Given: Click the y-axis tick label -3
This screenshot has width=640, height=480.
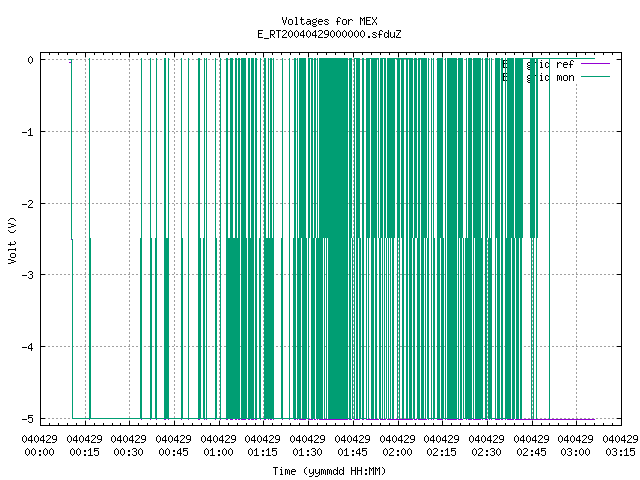Looking at the screenshot, I should pos(28,275).
